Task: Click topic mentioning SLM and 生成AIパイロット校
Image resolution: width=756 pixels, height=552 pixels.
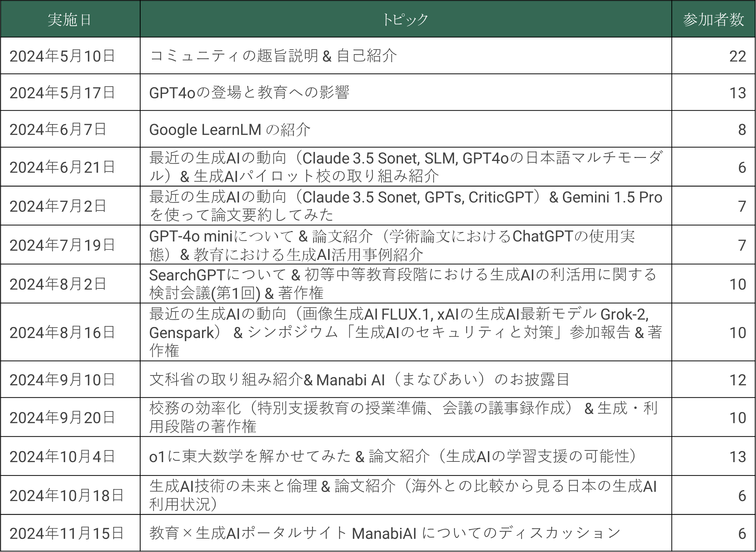Action: tap(406, 167)
